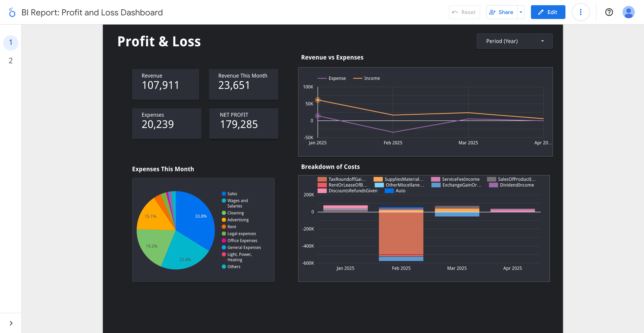644x333 pixels.
Task: Click the Advertising legend dot in pie
Action: [x=224, y=220]
